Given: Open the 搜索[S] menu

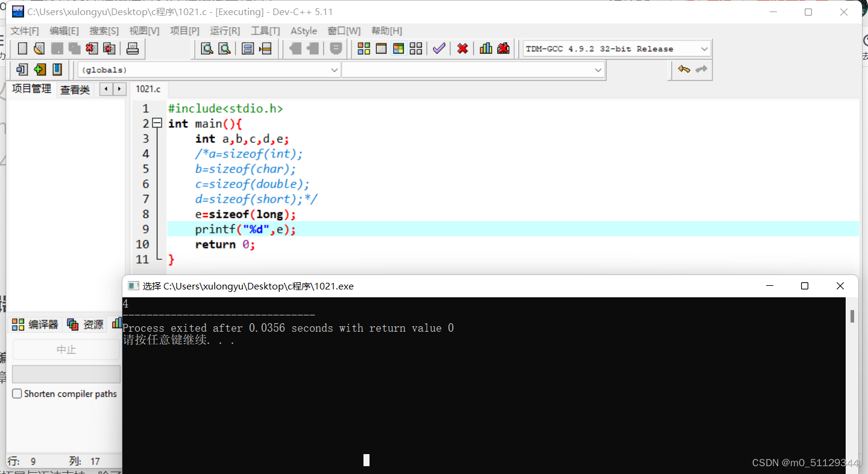Looking at the screenshot, I should point(104,31).
